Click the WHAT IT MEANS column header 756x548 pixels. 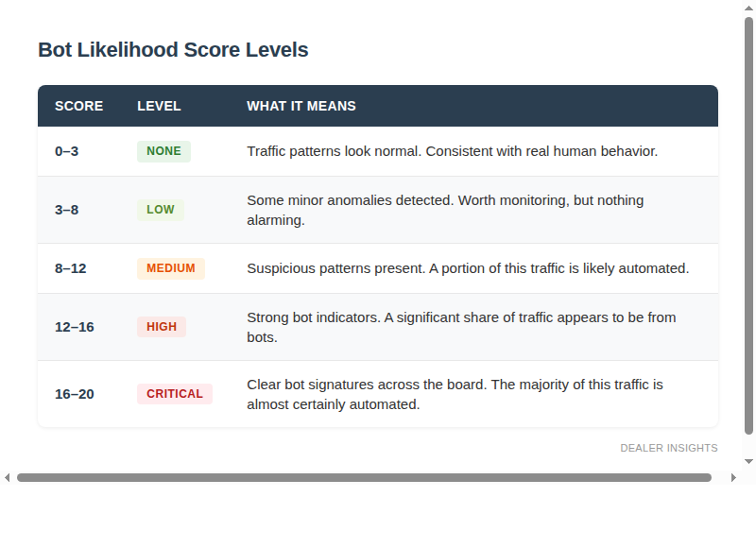(301, 106)
